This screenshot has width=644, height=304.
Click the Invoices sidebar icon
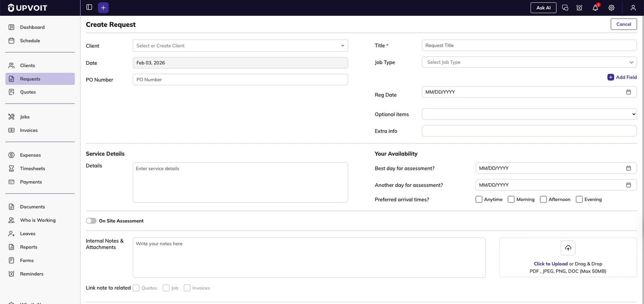11,130
